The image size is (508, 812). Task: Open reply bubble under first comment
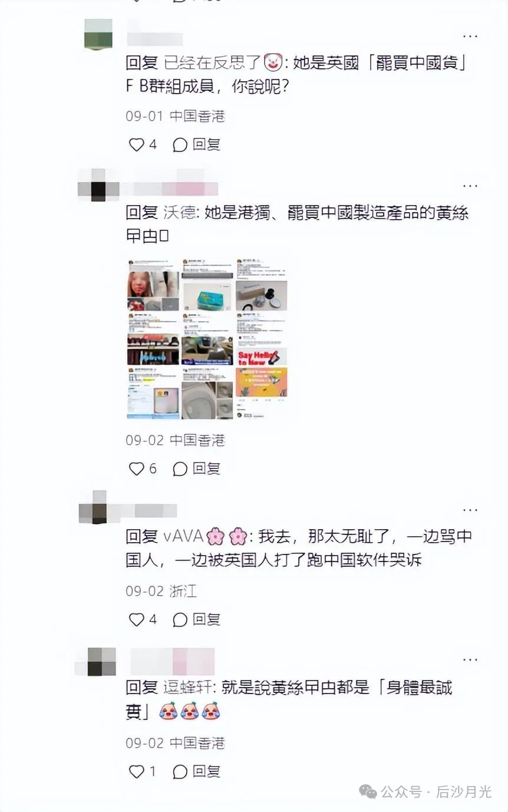(x=180, y=144)
